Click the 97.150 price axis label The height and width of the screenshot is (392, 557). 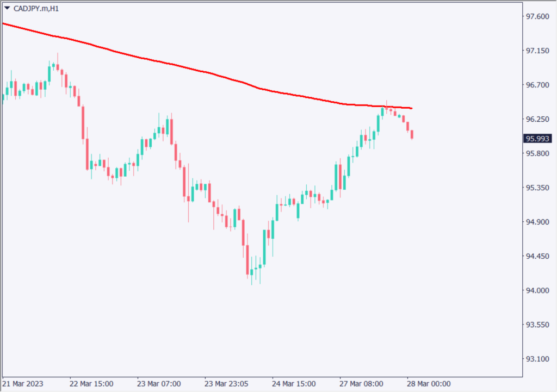tap(537, 51)
